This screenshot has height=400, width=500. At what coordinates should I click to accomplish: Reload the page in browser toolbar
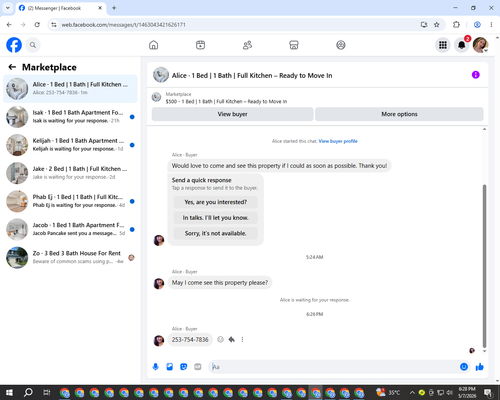[x=37, y=25]
